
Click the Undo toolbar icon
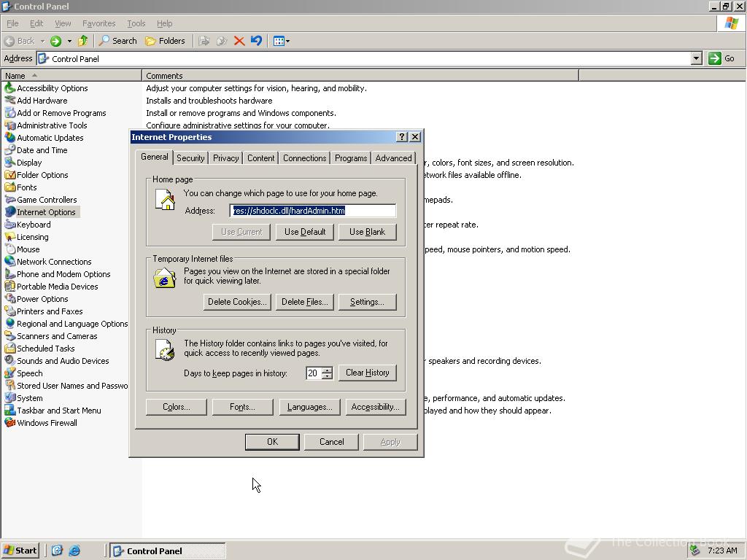256,41
